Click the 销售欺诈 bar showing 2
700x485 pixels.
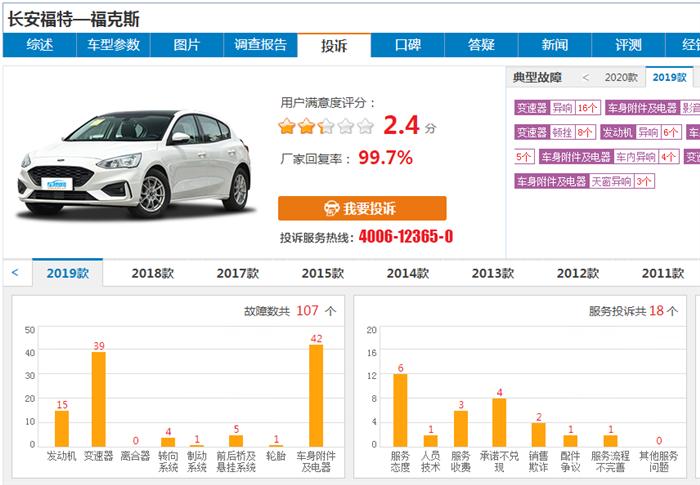(538, 435)
